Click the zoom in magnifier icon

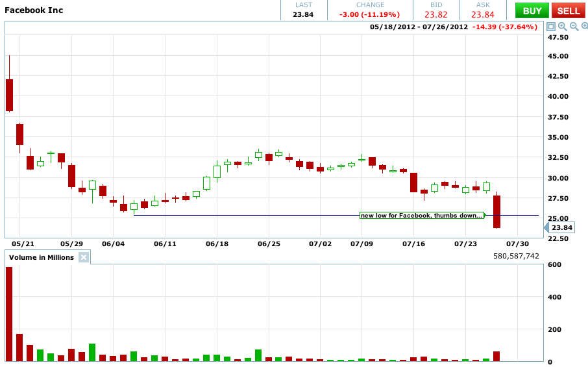pos(585,27)
